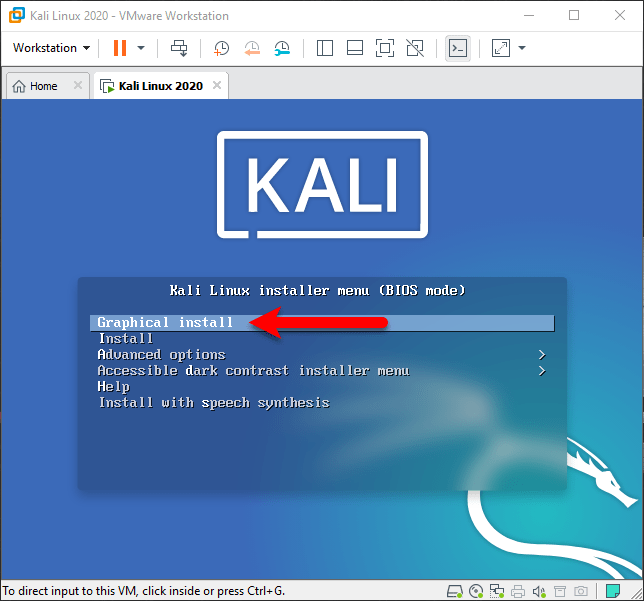The height and width of the screenshot is (601, 644).
Task: Revert VM to previous snapshot
Action: (252, 48)
